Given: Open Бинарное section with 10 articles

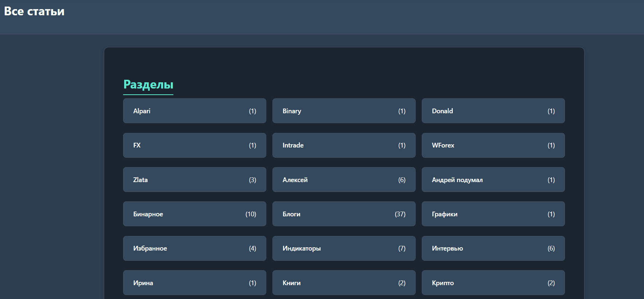Looking at the screenshot, I should pos(195,214).
